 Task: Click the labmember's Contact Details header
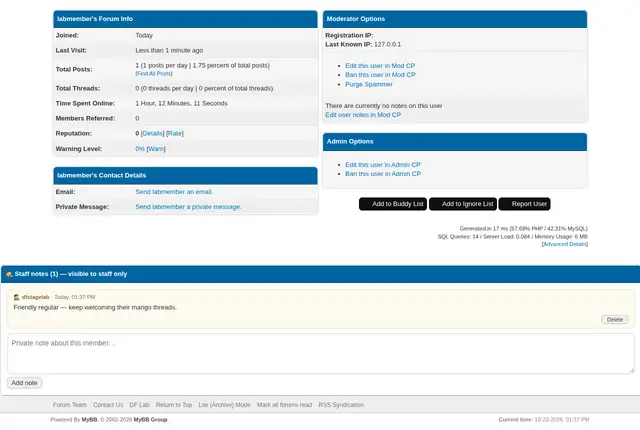(185, 175)
